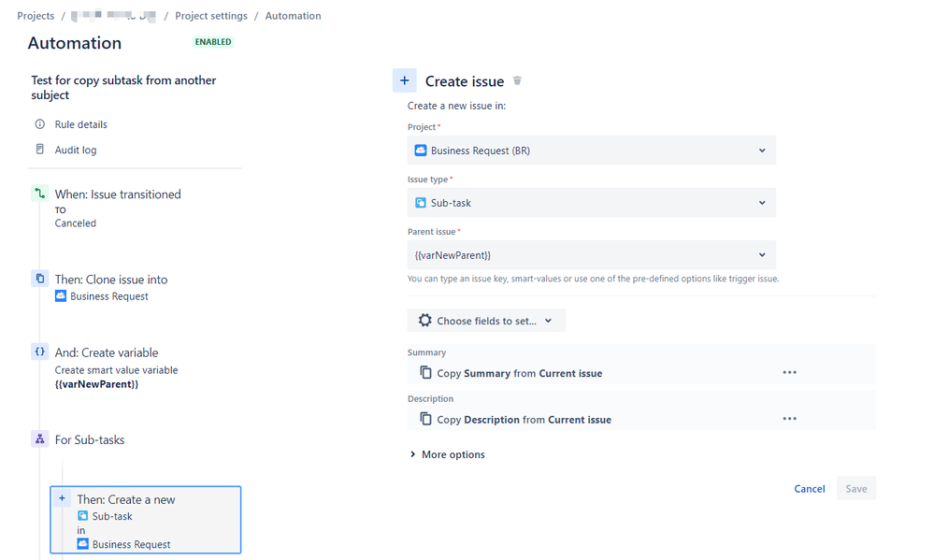This screenshot has height=560, width=934.
Task: Click the copy icon beside Copy Summary
Action: coord(425,372)
